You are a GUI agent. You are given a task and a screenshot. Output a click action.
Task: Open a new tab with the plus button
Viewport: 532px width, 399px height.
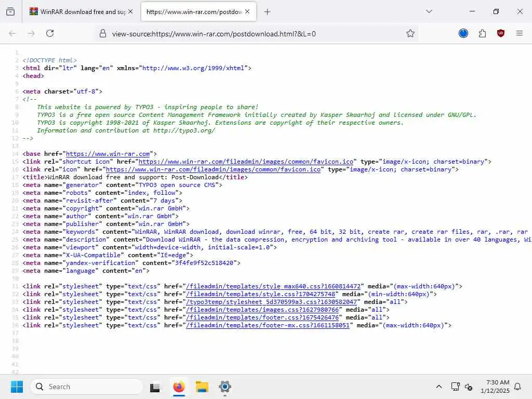(x=268, y=12)
